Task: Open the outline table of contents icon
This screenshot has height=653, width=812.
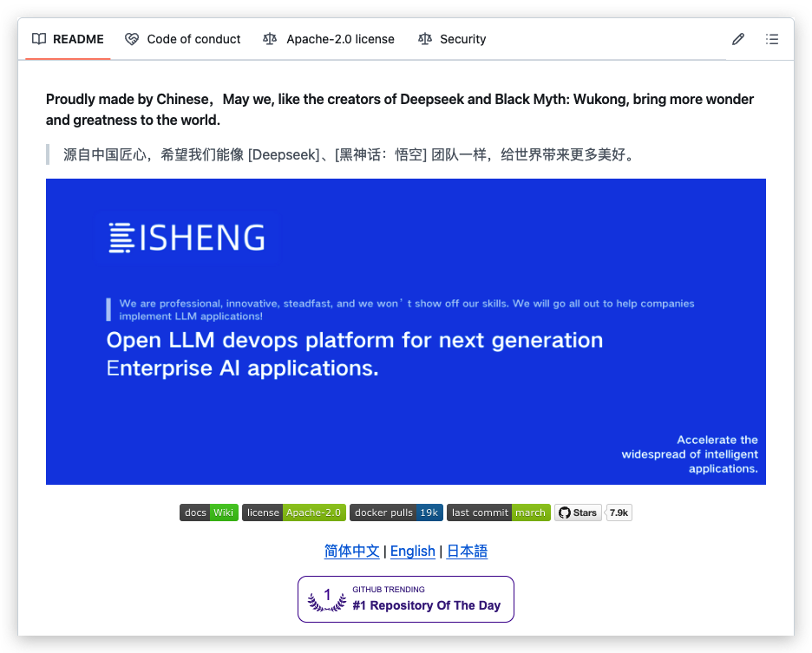Action: pyautogui.click(x=771, y=39)
